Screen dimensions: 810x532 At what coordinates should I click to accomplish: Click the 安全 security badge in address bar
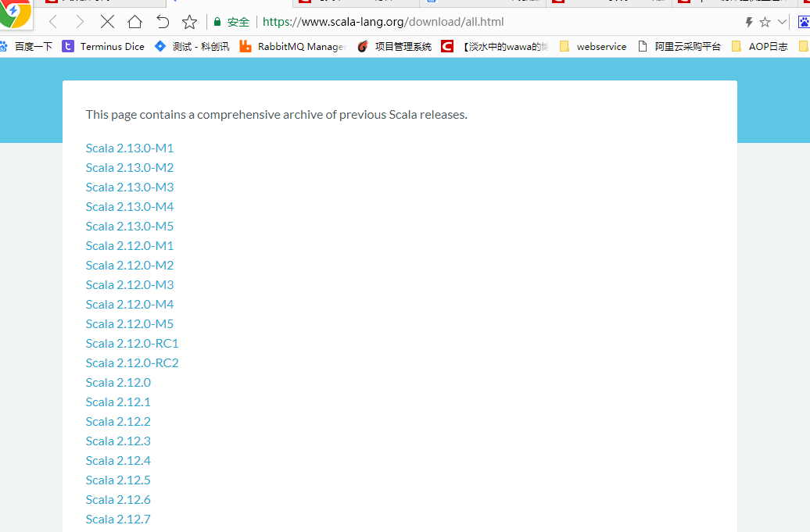click(231, 22)
